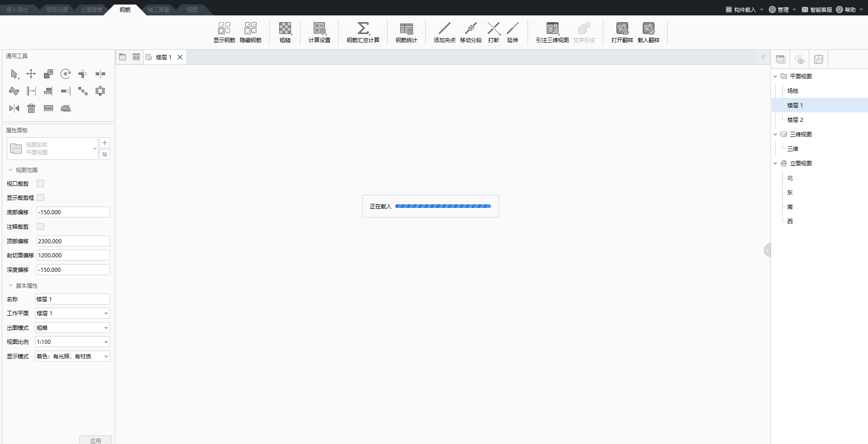868x444 pixels.
Task: Close the 楼层 1 tab
Action: click(x=180, y=57)
